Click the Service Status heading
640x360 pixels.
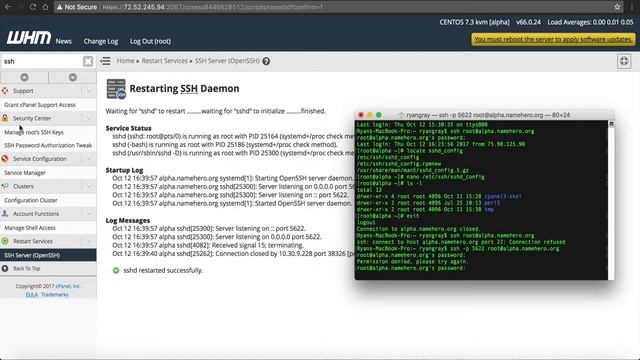(x=129, y=128)
